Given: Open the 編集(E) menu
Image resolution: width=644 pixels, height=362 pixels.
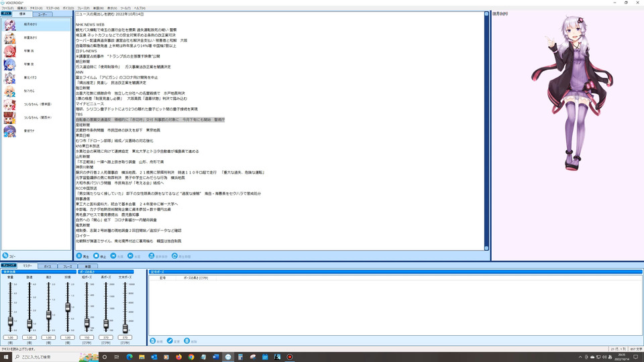Looking at the screenshot, I should [21, 8].
